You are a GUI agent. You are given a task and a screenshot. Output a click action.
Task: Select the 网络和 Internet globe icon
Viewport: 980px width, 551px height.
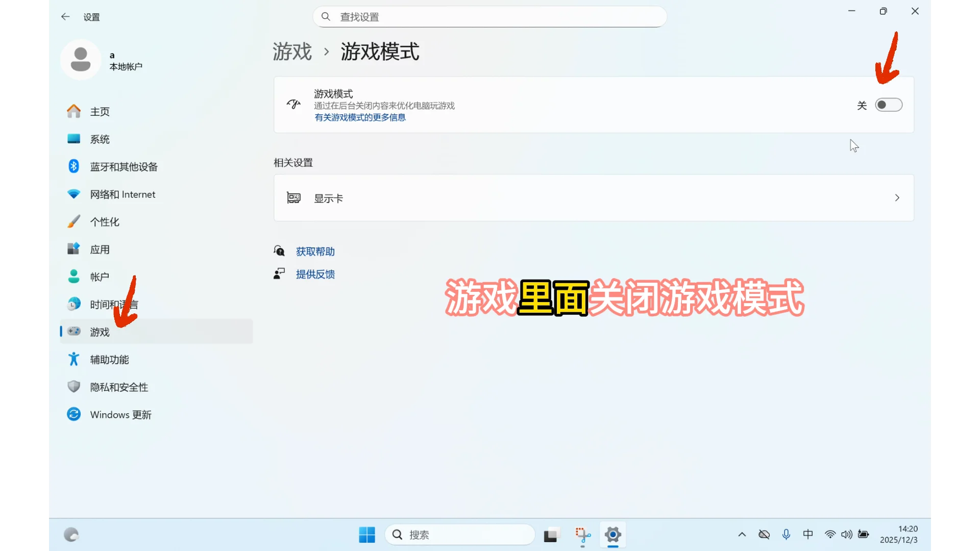tap(73, 194)
